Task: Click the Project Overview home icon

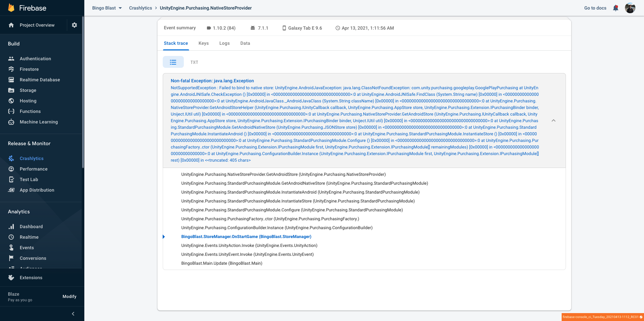Action: (x=11, y=25)
